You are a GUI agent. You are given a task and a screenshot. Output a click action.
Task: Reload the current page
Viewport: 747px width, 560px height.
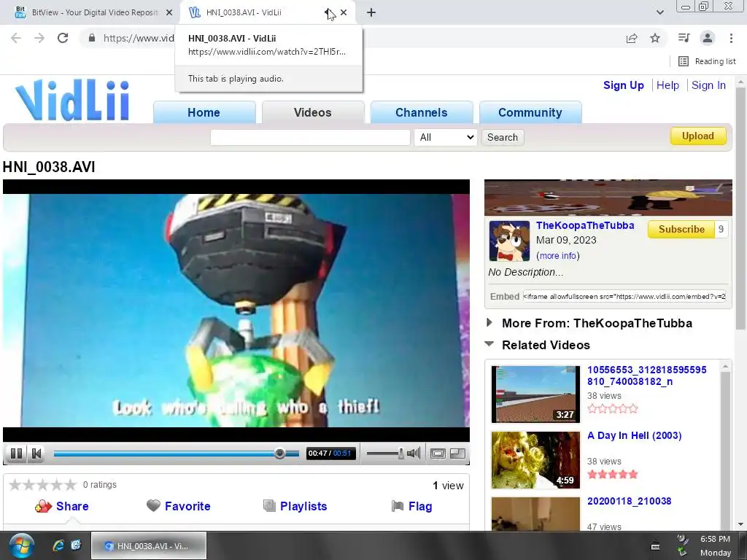click(63, 38)
